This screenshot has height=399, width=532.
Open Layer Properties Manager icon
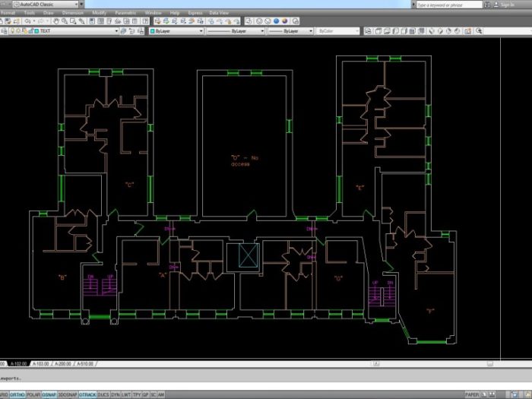4,31
